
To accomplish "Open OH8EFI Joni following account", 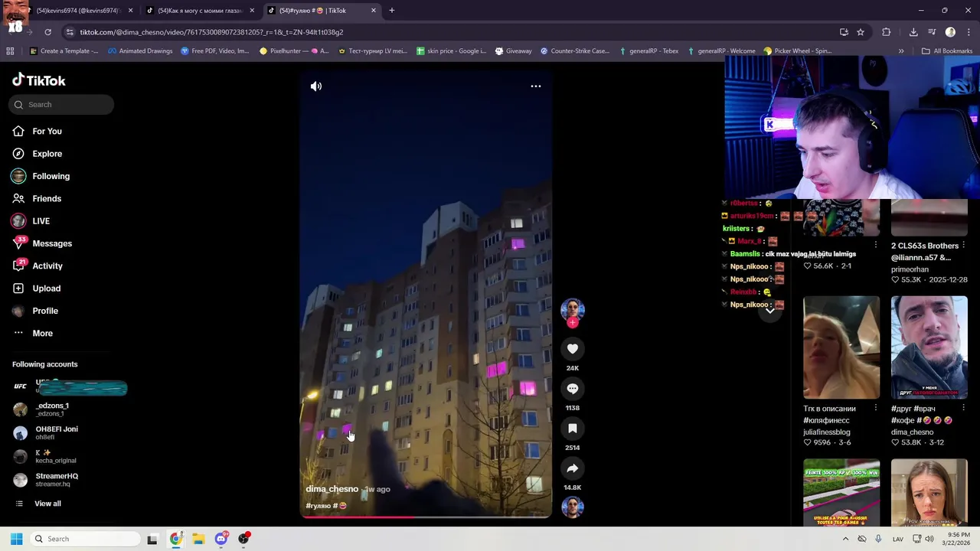I will (x=56, y=432).
